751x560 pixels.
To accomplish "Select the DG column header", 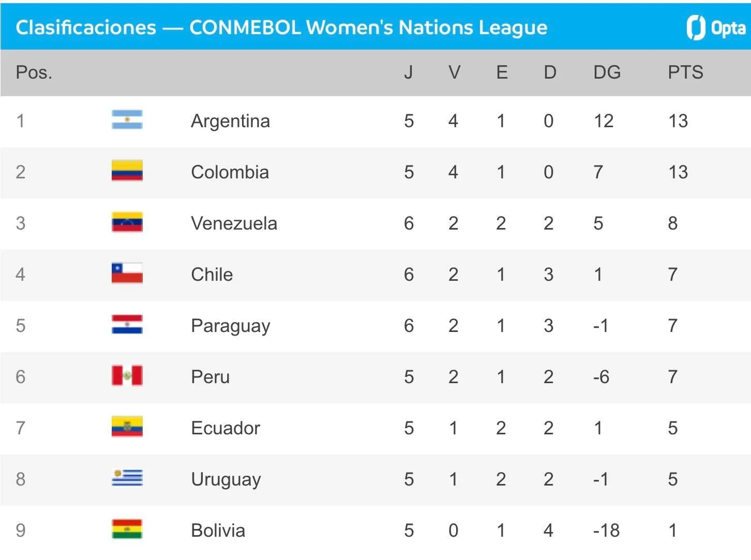I will click(x=607, y=72).
